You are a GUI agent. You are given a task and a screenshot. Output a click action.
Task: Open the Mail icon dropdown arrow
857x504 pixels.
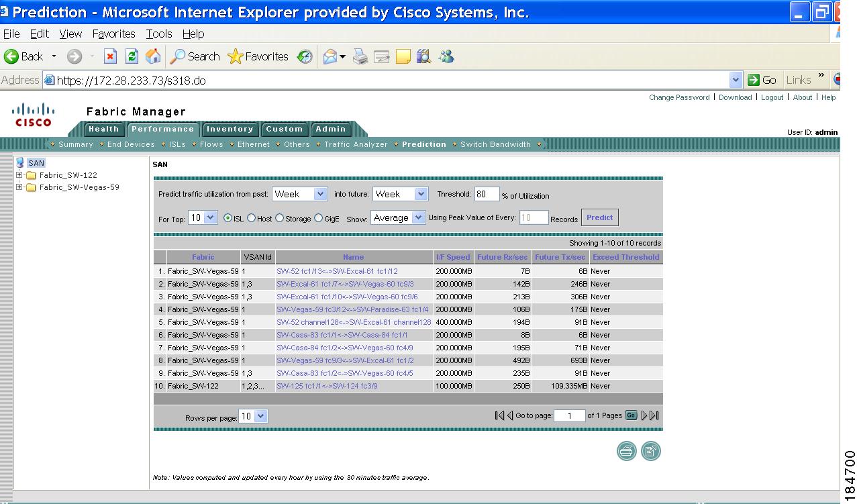[x=342, y=57]
